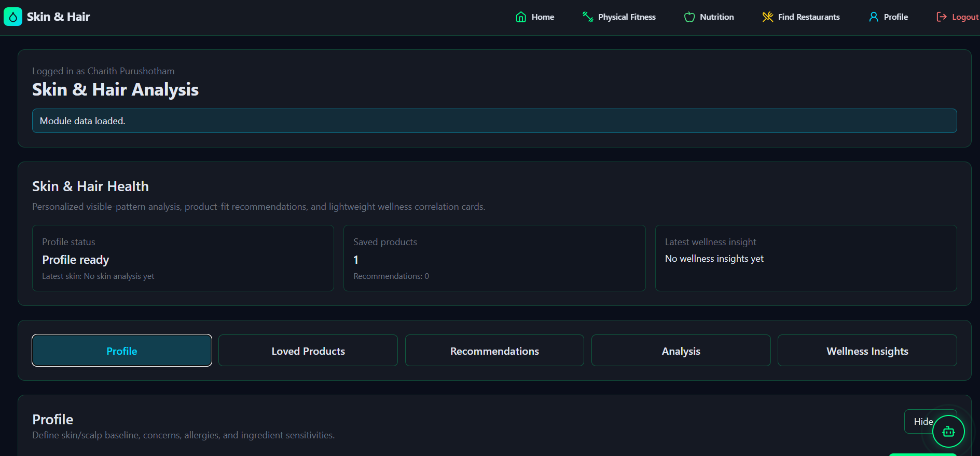Go to Home in the navigation bar

(535, 17)
